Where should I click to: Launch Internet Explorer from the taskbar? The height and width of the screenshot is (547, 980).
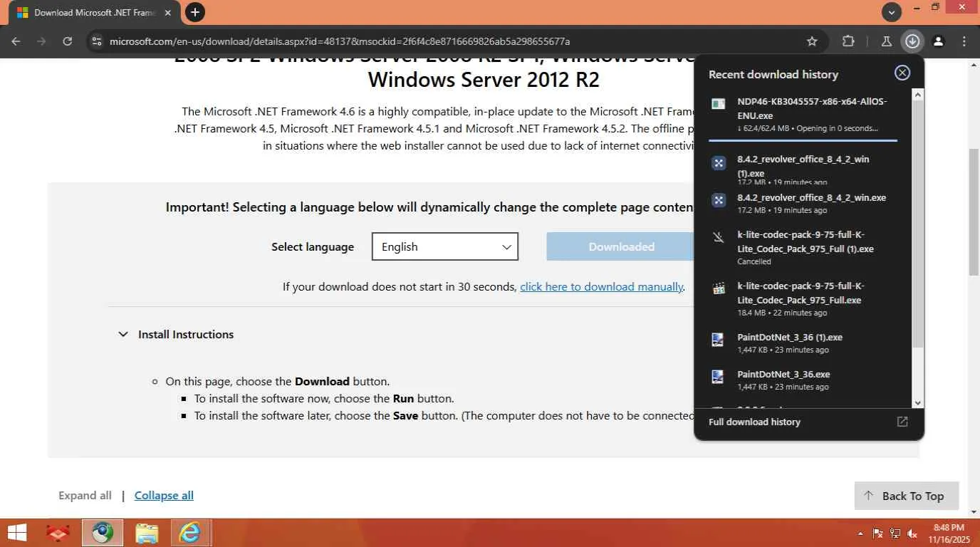click(190, 533)
